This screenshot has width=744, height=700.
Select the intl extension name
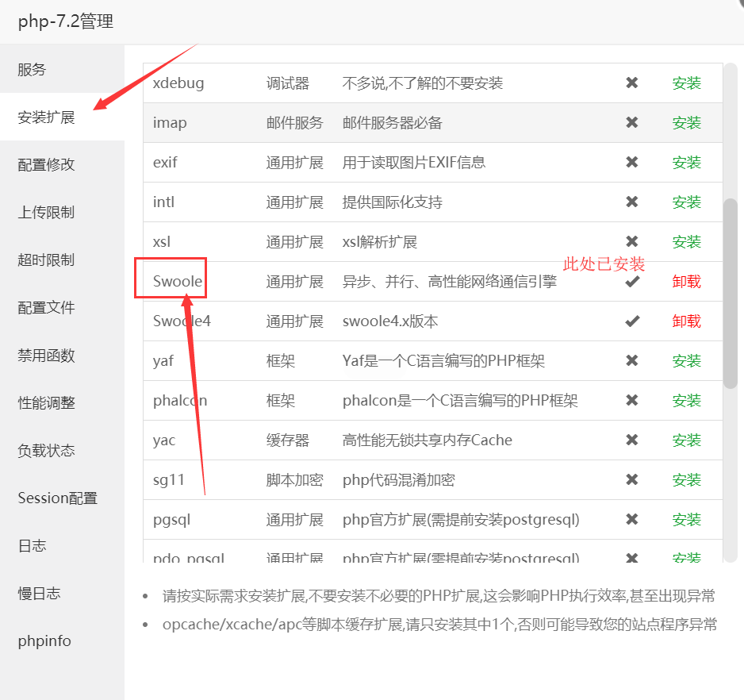pyautogui.click(x=163, y=202)
